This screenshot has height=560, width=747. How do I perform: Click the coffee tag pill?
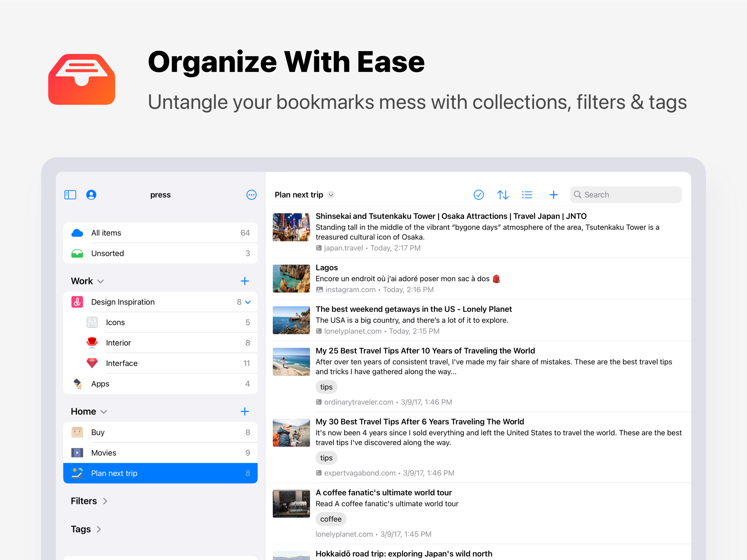point(331,519)
